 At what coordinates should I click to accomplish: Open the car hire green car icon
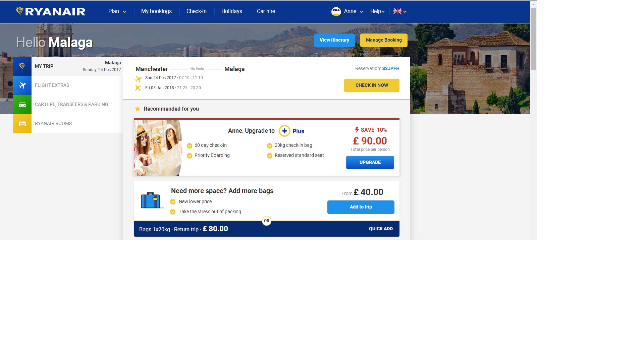(x=22, y=105)
